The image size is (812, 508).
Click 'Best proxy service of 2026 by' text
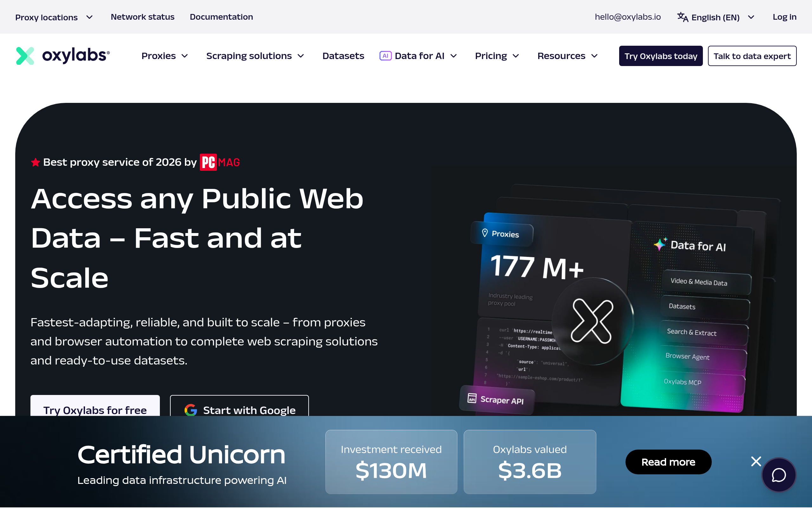[x=120, y=162]
